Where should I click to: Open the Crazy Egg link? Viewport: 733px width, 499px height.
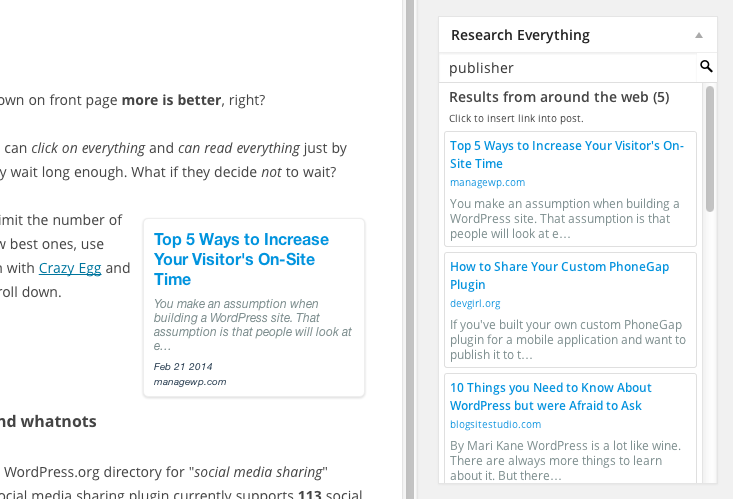pyautogui.click(x=70, y=268)
